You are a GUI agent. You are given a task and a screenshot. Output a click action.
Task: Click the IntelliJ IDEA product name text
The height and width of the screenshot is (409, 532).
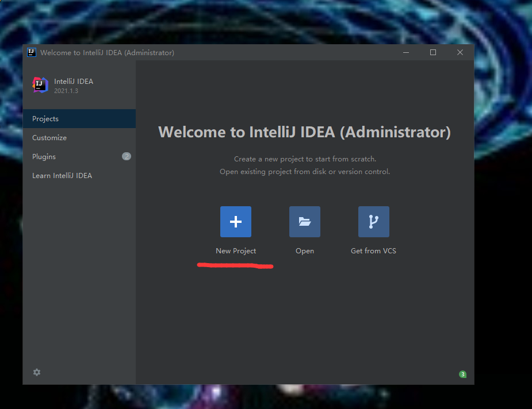74,82
